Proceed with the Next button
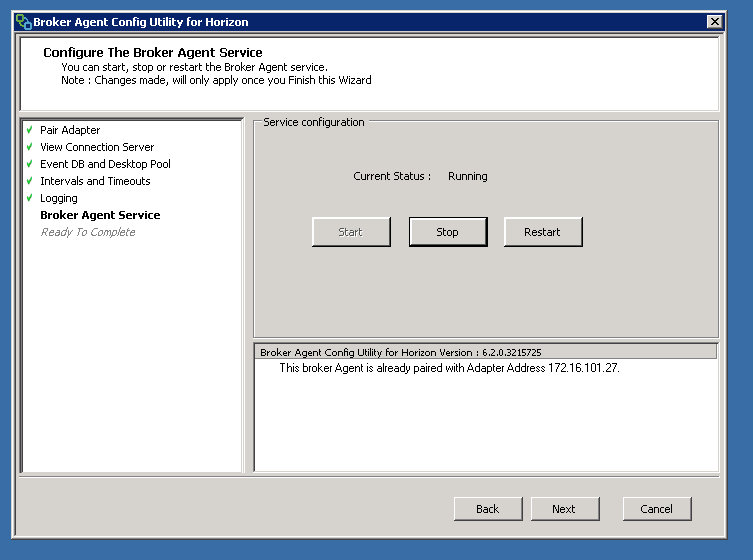The image size is (753, 560). point(564,509)
